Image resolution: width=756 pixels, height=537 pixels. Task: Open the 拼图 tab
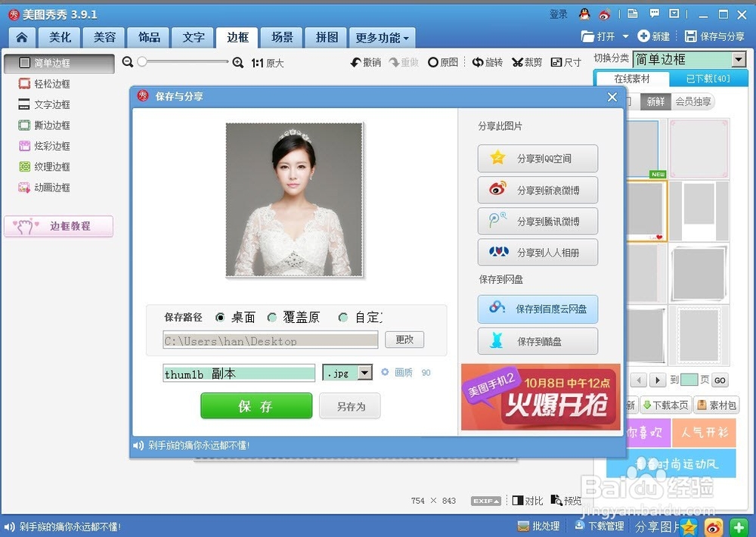(327, 37)
